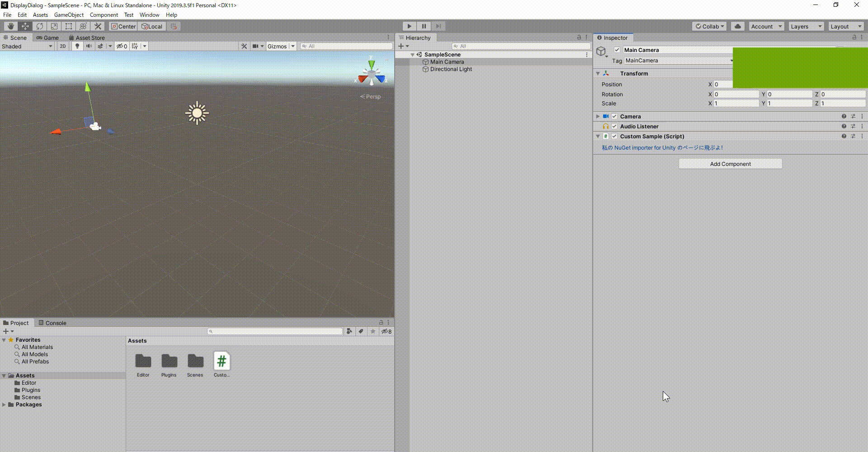Switch to the Console tab
This screenshot has width=868, height=452.
tap(52, 323)
